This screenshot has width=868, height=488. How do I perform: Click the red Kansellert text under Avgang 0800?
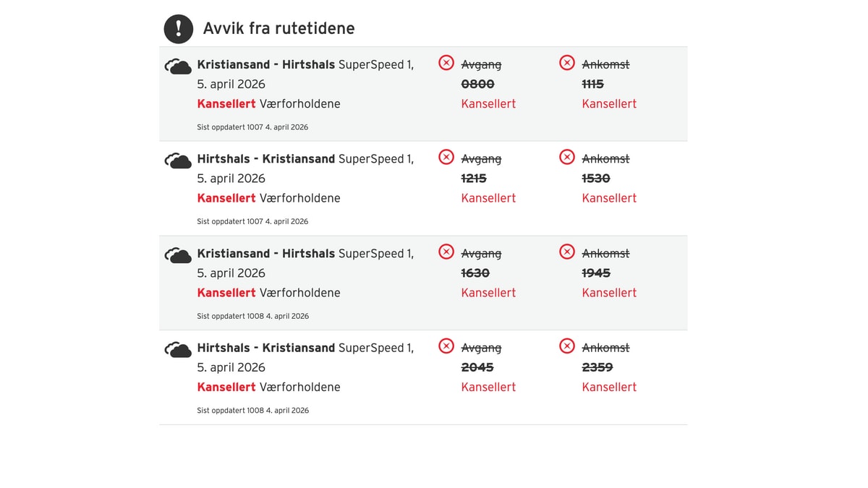pos(488,104)
